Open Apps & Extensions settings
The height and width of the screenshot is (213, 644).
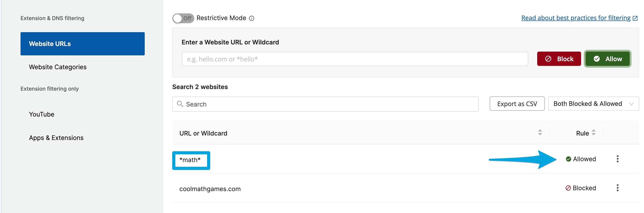[x=56, y=138]
